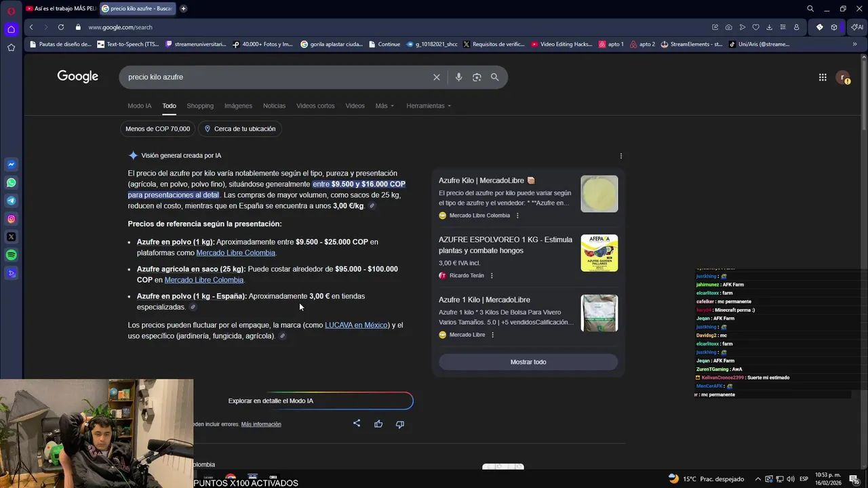868x488 pixels.
Task: Open Opera tab search magnifier
Action: (810, 9)
